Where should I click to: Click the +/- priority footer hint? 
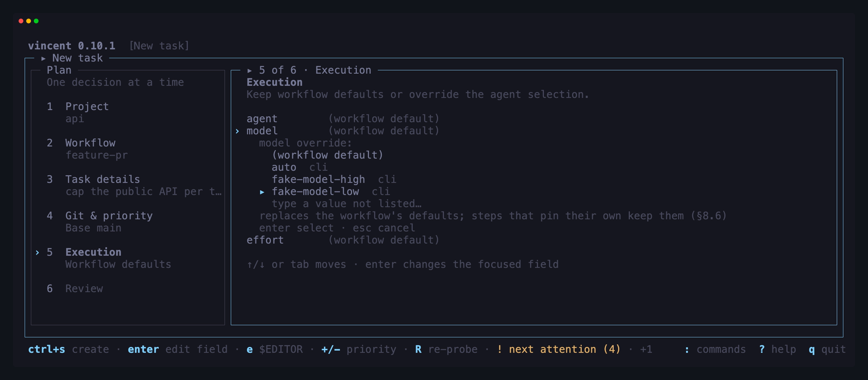tap(359, 349)
